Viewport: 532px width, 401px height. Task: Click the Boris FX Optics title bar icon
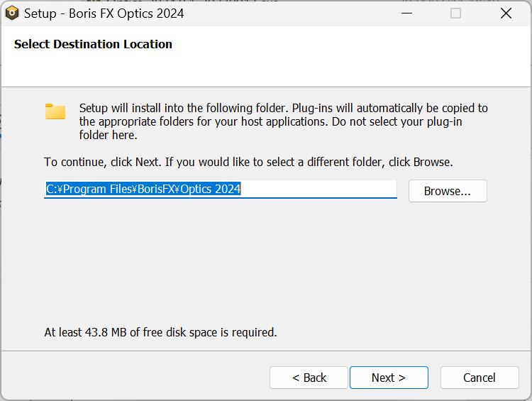coord(12,13)
